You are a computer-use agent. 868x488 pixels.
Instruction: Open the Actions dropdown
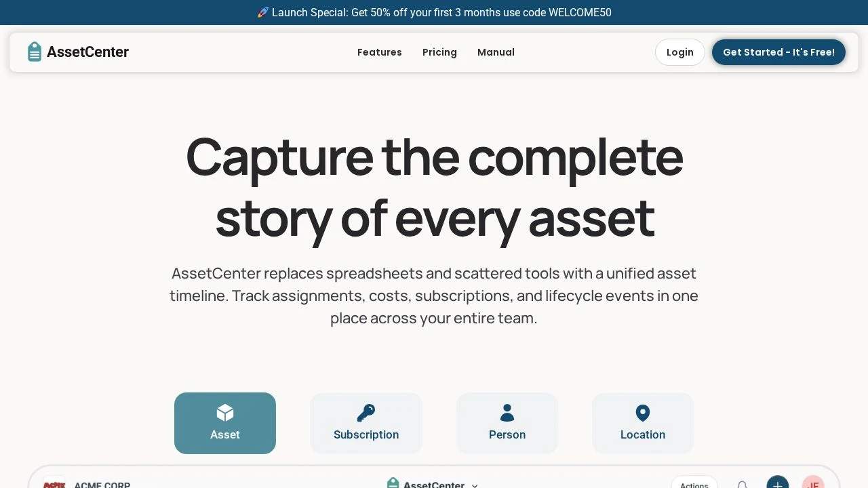click(x=694, y=485)
